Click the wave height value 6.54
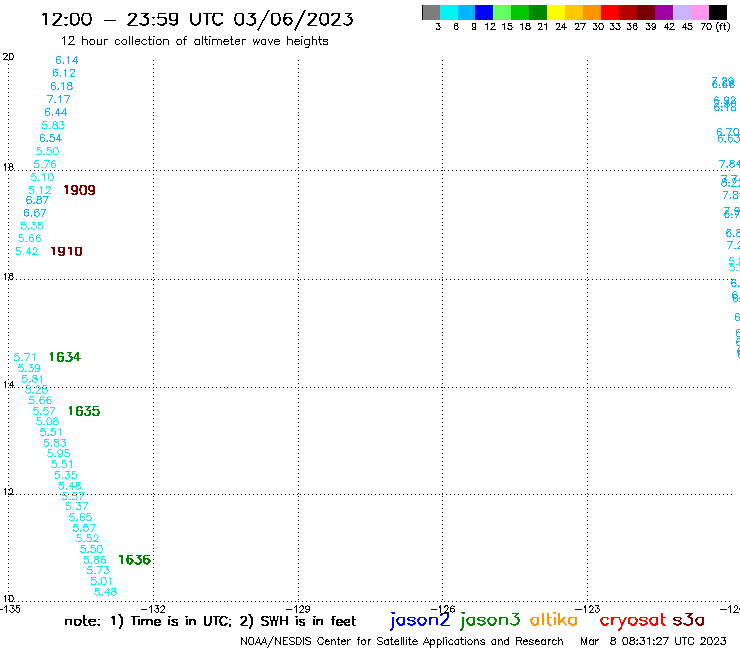Screen dimensions: 740x650 [x=50, y=138]
